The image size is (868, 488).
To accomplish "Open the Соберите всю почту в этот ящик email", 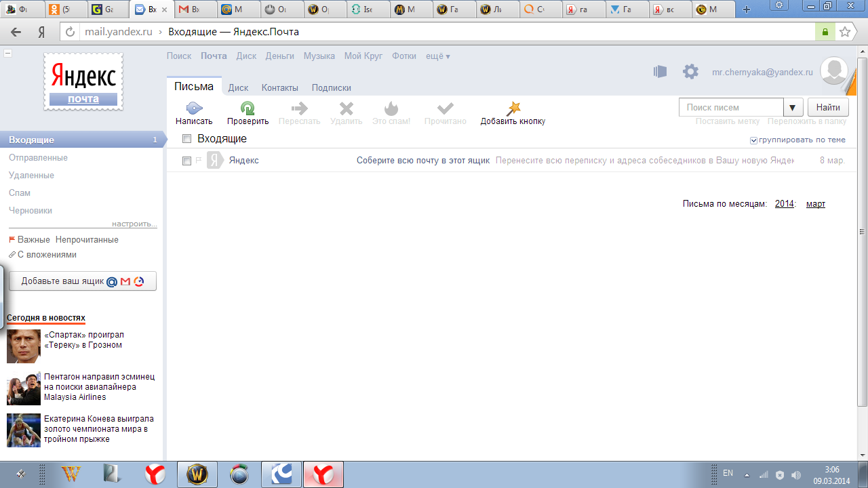I will 423,161.
